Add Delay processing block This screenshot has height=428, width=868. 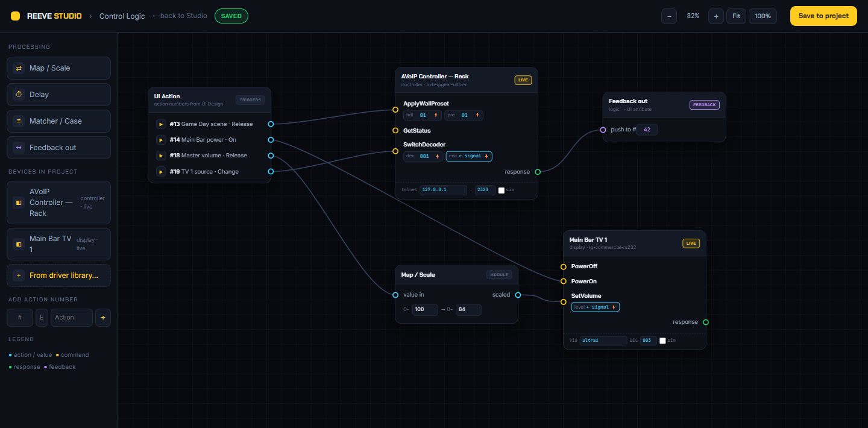(59, 95)
